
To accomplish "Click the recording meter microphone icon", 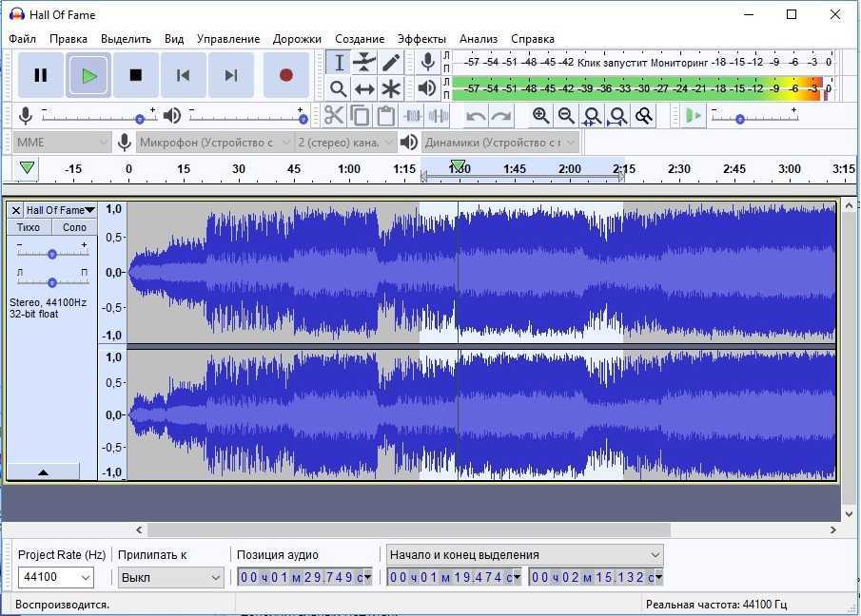I will click(427, 62).
